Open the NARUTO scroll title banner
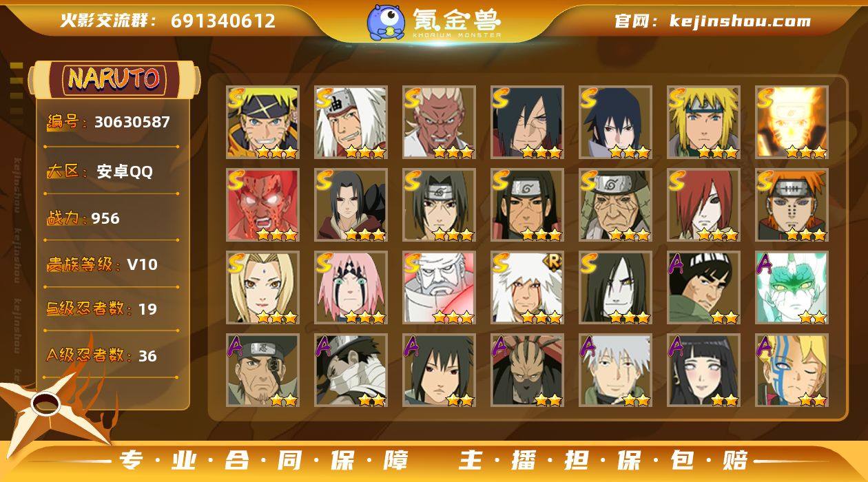Image resolution: width=868 pixels, height=482 pixels. coord(114,78)
